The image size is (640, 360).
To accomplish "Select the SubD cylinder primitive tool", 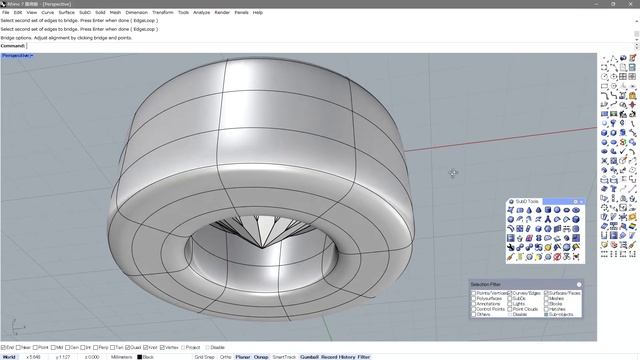I will pyautogui.click(x=548, y=210).
